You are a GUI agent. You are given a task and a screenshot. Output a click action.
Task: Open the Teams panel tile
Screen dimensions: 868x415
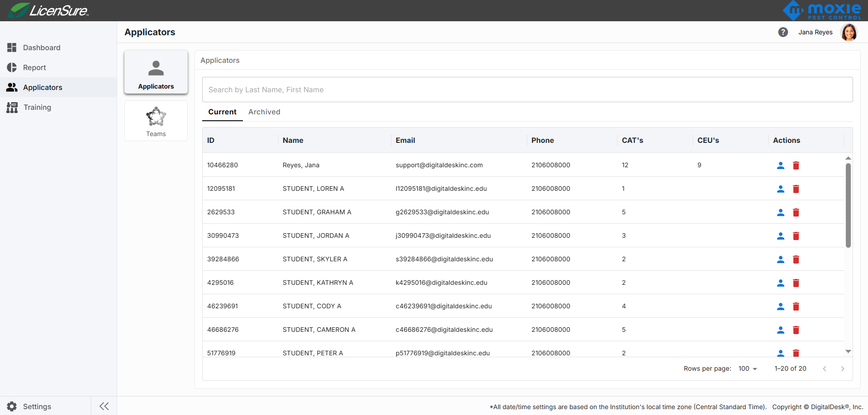(156, 121)
